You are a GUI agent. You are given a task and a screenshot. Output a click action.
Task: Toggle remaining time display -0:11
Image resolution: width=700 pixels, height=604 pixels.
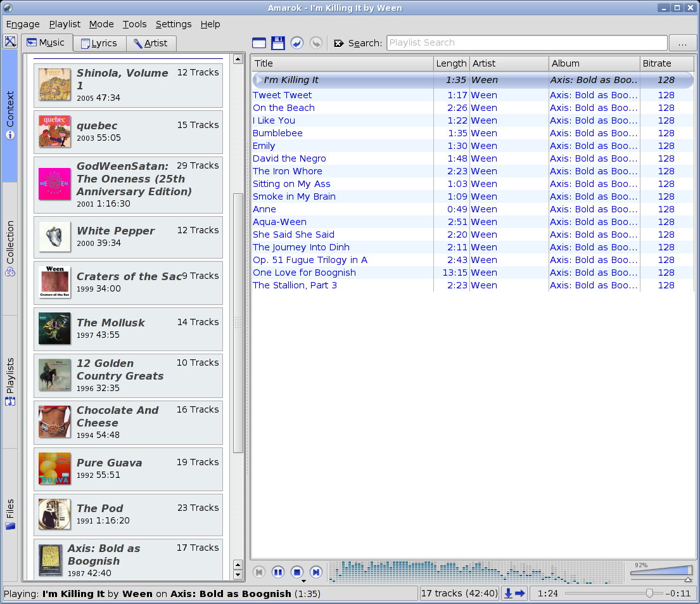click(678, 593)
